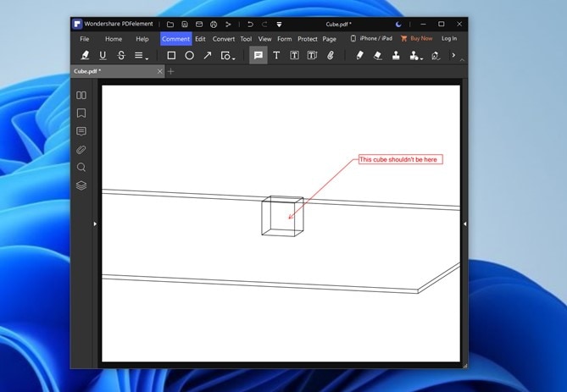This screenshot has width=567, height=392.
Task: Open the Search sidebar panel
Action: [x=81, y=168]
